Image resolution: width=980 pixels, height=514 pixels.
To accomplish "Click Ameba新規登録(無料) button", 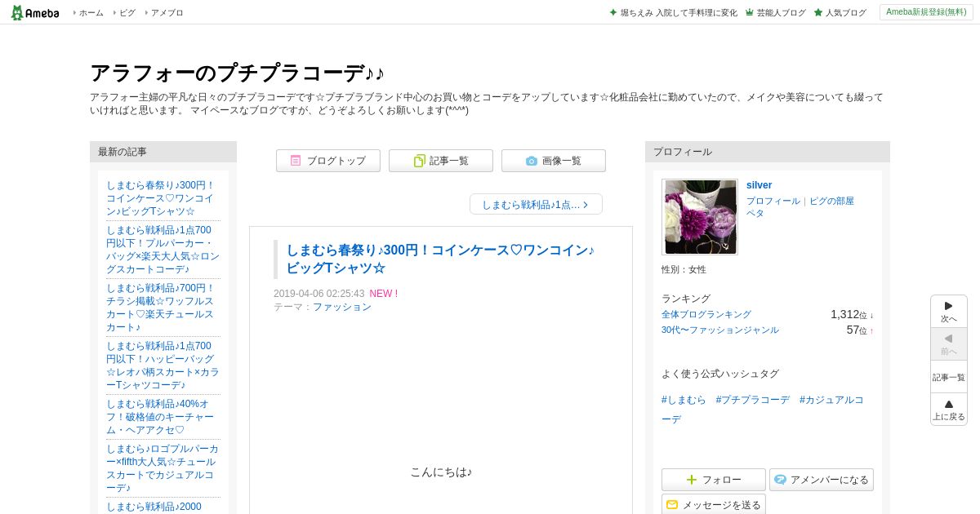I will point(926,12).
